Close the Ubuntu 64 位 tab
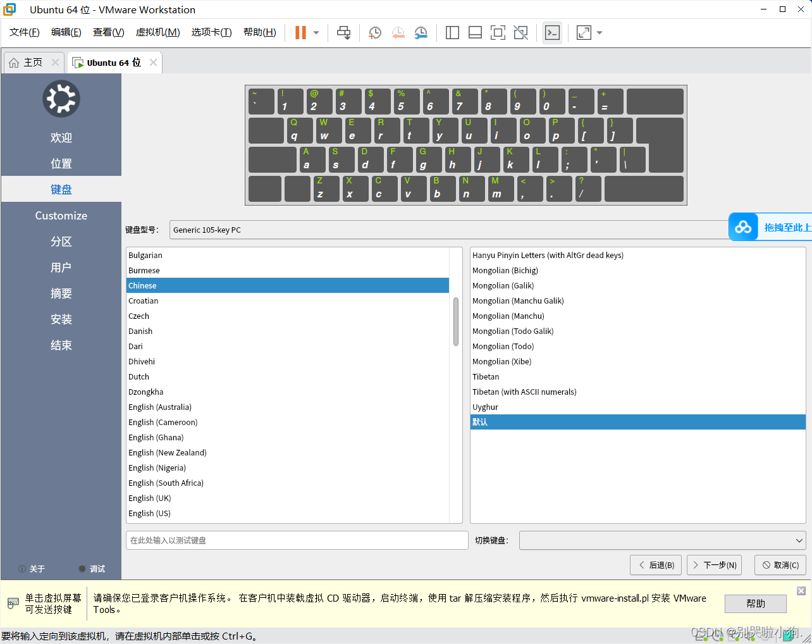Screen dimensions: 812x644 pos(153,62)
